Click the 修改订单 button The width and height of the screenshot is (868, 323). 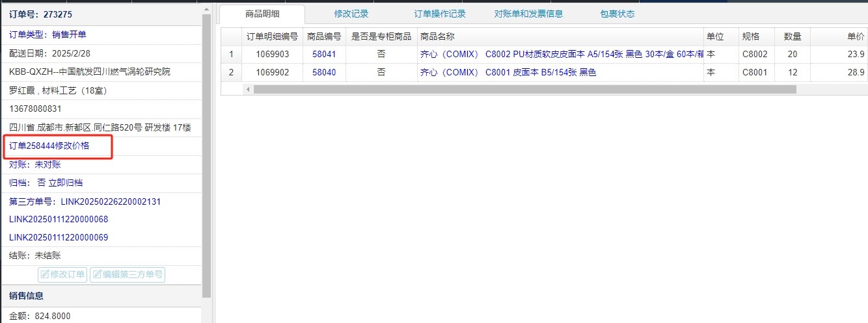(62, 274)
